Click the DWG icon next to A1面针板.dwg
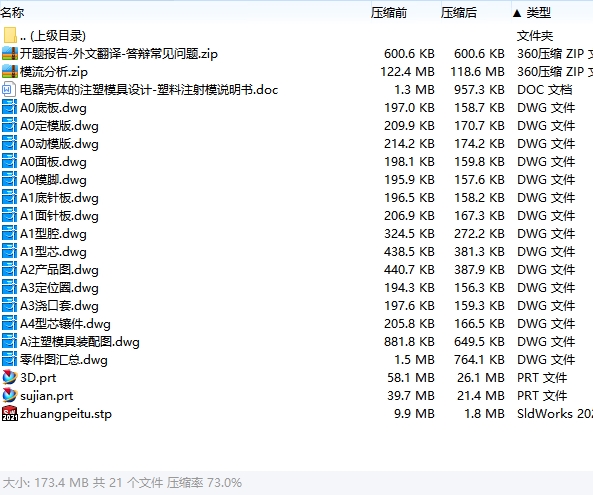Image resolution: width=593 pixels, height=495 pixels. (x=9, y=216)
